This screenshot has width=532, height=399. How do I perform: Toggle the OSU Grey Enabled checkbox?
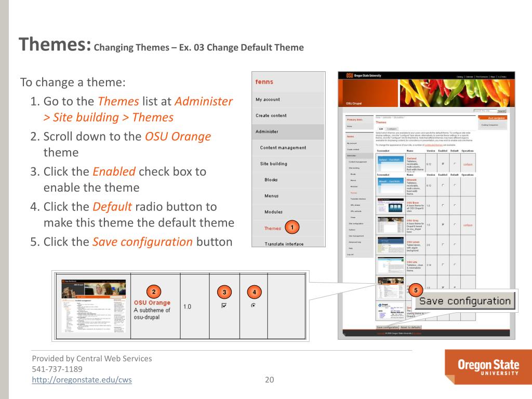pos(443,224)
